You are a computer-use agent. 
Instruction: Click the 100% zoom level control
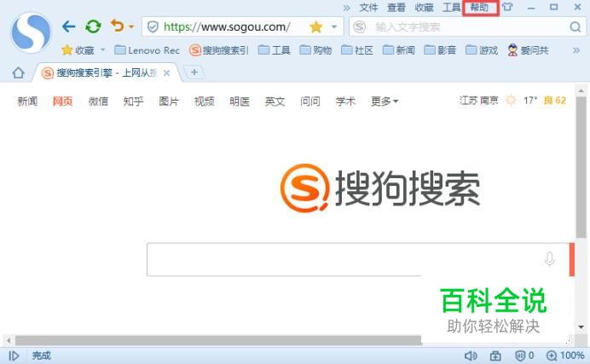pyautogui.click(x=565, y=355)
